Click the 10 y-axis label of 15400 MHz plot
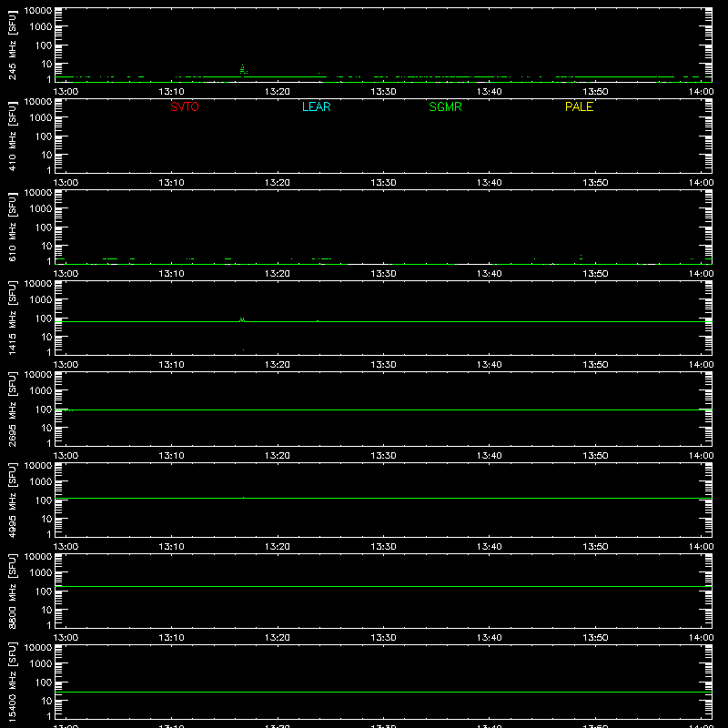Viewport: 728px width, 728px height. point(46,701)
